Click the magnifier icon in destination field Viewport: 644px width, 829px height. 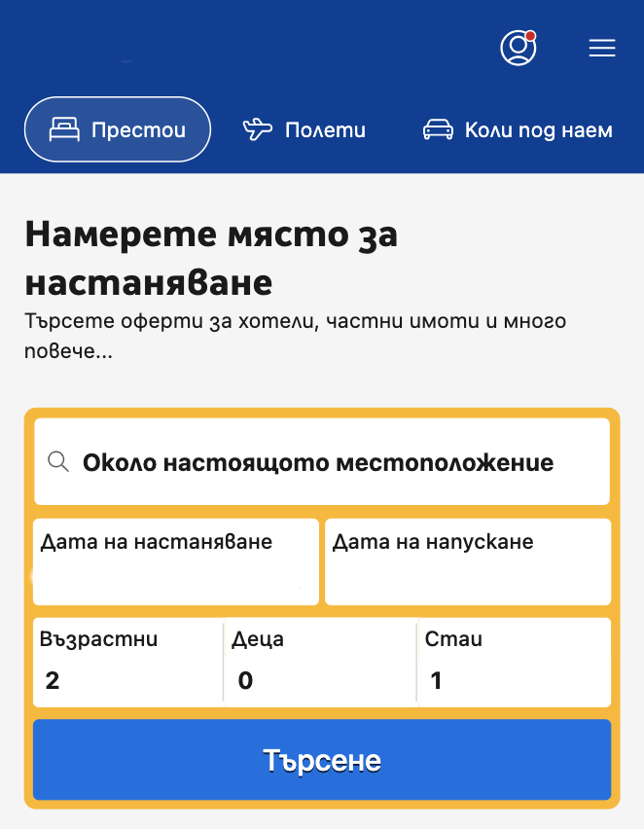(58, 461)
